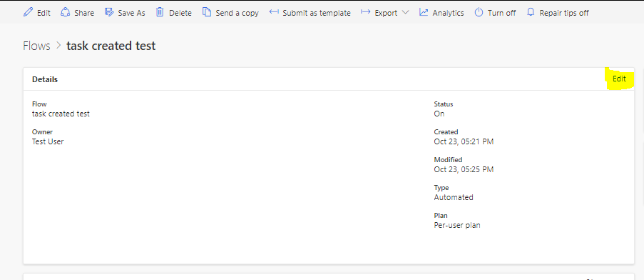Click flow name value 'task created test'
Screen dimensions: 644x280
61,114
